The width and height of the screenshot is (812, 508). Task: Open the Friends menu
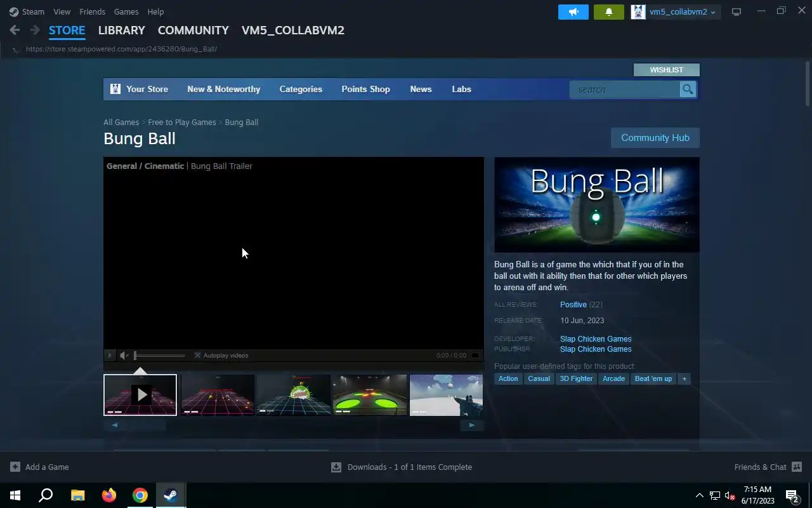pos(92,11)
